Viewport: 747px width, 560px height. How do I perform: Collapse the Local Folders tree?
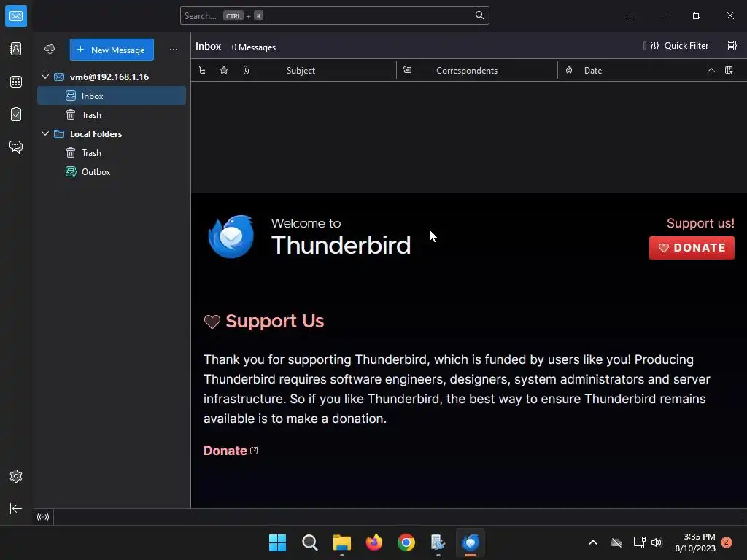[45, 134]
